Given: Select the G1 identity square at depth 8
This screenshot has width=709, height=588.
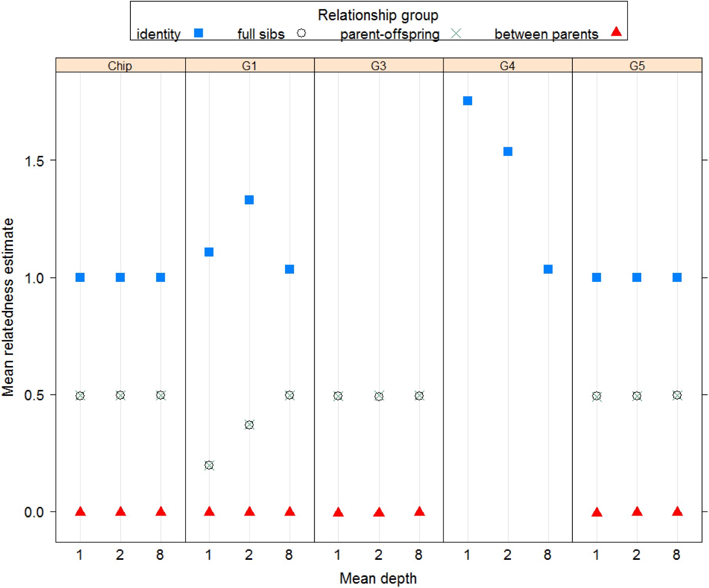Looking at the screenshot, I should click(x=289, y=269).
